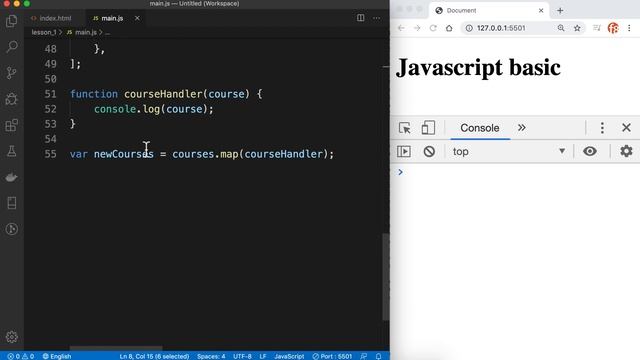Open the media control icon in Chrome toolbar
This screenshot has width=640, height=360.
[x=597, y=28]
